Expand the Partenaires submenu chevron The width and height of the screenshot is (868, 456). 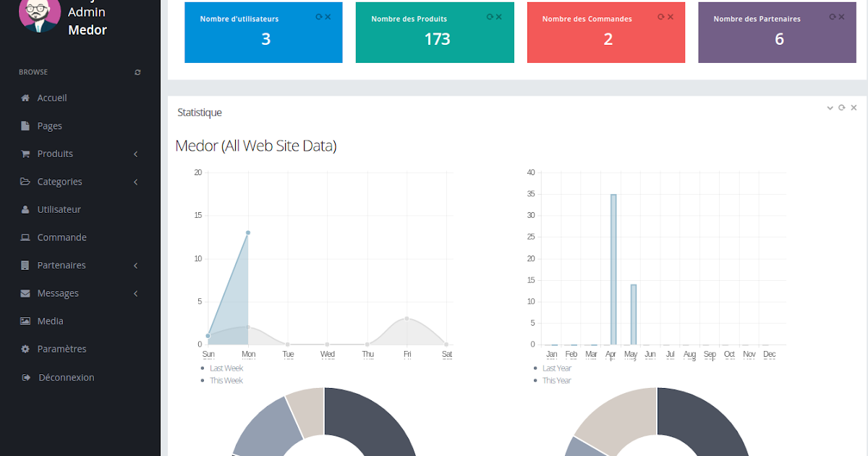tap(136, 266)
